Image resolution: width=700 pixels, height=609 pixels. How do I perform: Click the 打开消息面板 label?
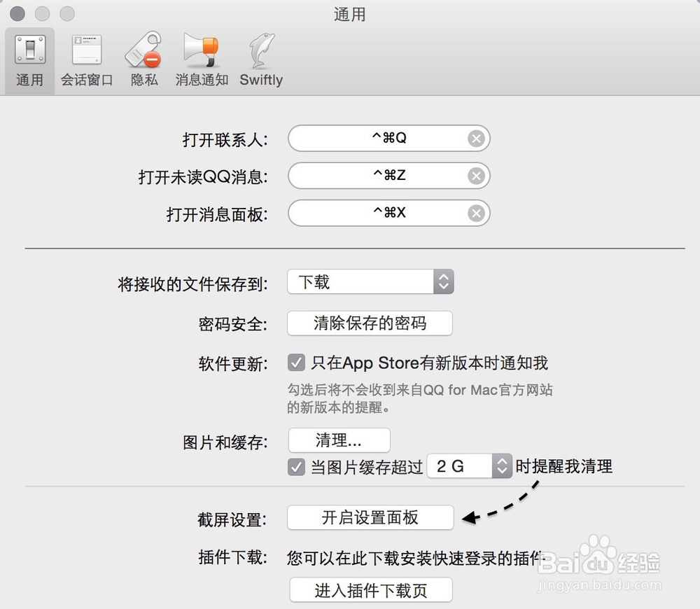[217, 215]
